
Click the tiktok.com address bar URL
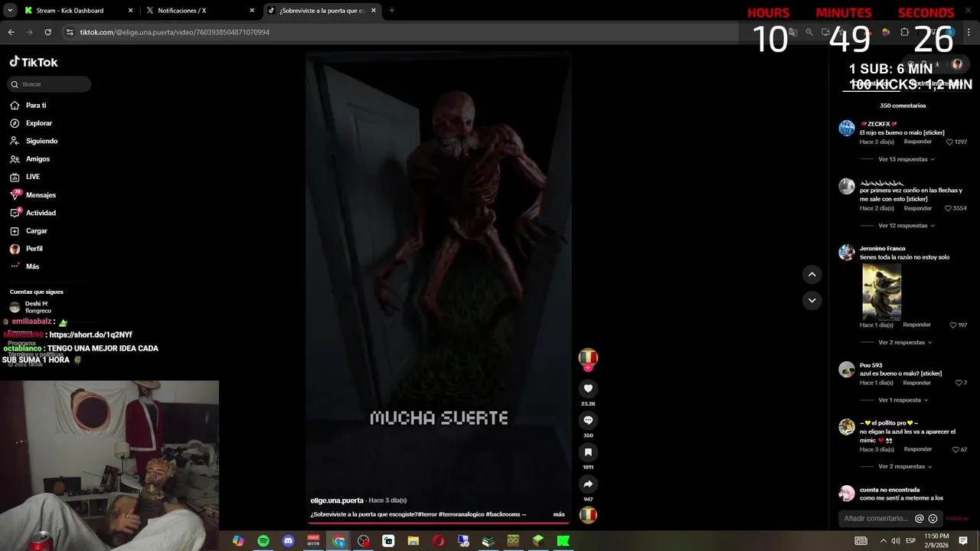[175, 32]
